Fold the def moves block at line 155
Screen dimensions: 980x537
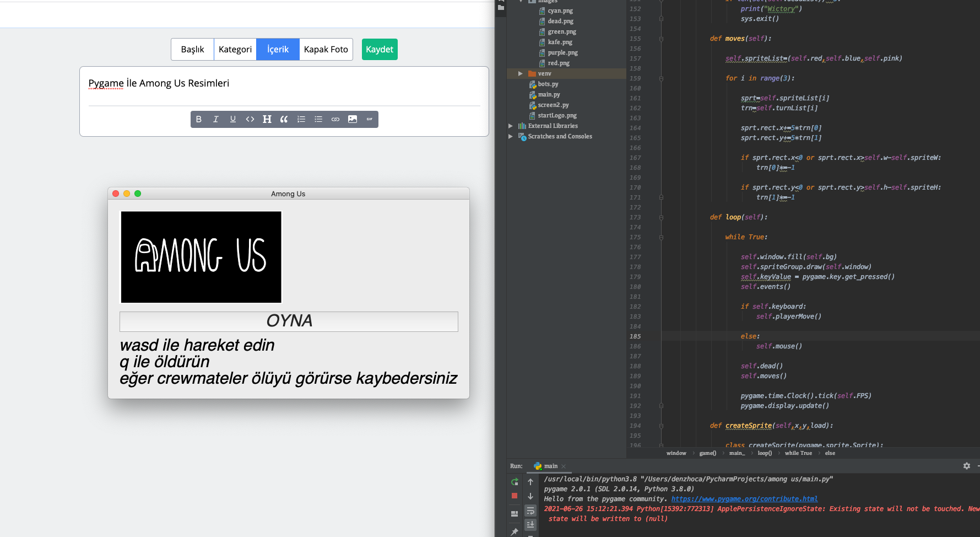tap(661, 39)
